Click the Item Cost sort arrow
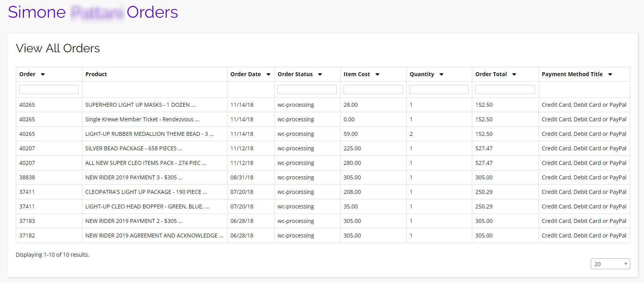Viewport: 644px width, 283px height. 377,75
